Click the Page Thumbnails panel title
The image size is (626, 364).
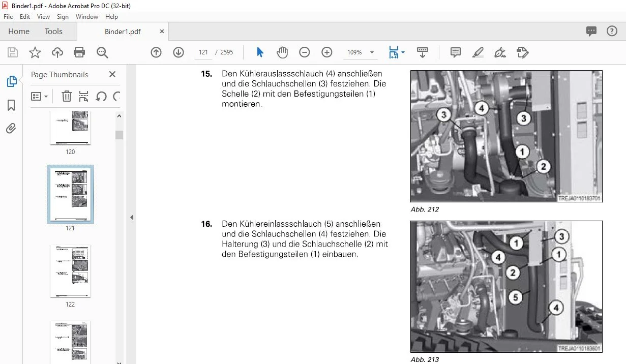(x=59, y=74)
